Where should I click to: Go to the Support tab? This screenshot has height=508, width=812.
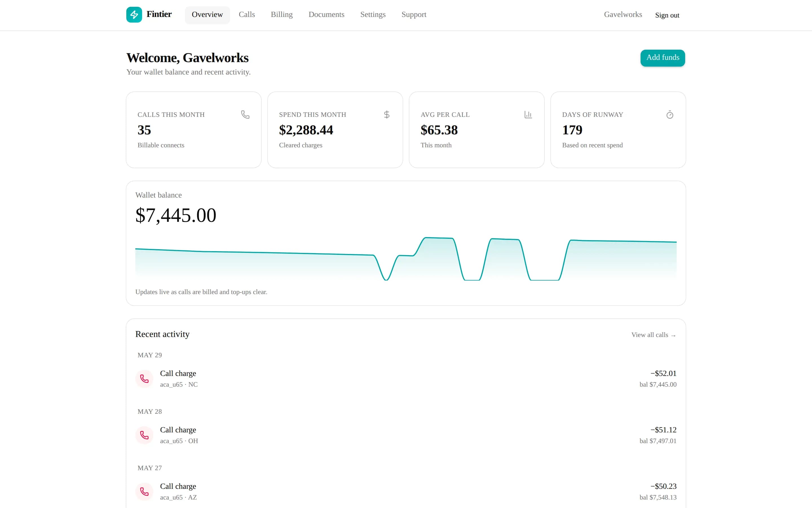click(414, 15)
